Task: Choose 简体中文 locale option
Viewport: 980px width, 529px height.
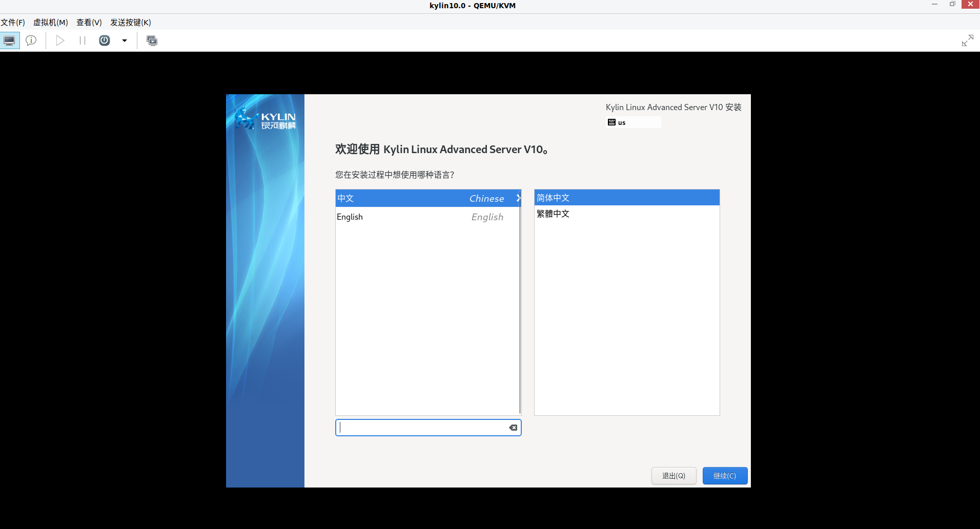Action: (626, 198)
